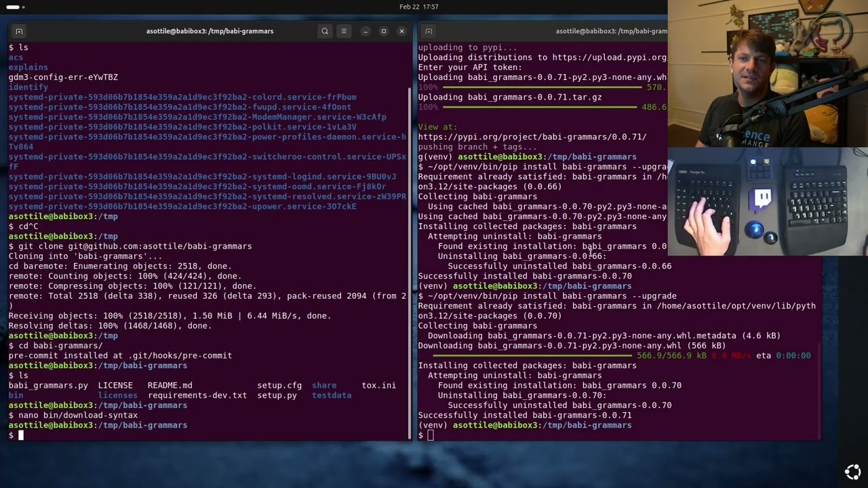Select the polkit.service-1vLa3V entry
The image size is (868, 488).
pyautogui.click(x=182, y=127)
